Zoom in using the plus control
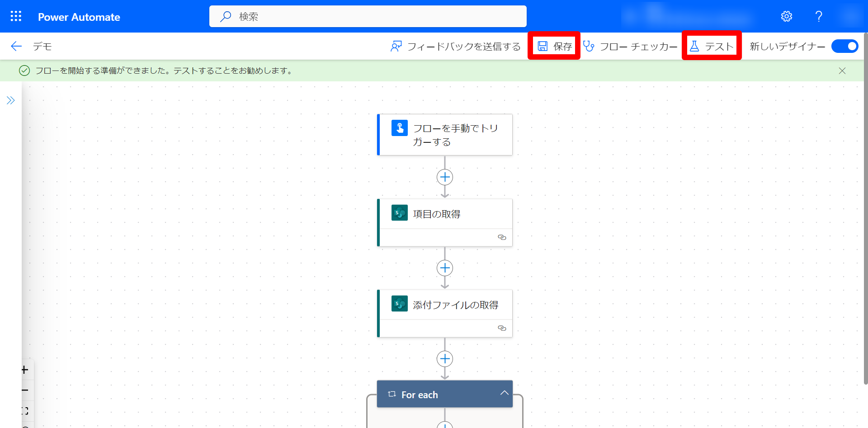The height and width of the screenshot is (428, 868). tap(25, 369)
